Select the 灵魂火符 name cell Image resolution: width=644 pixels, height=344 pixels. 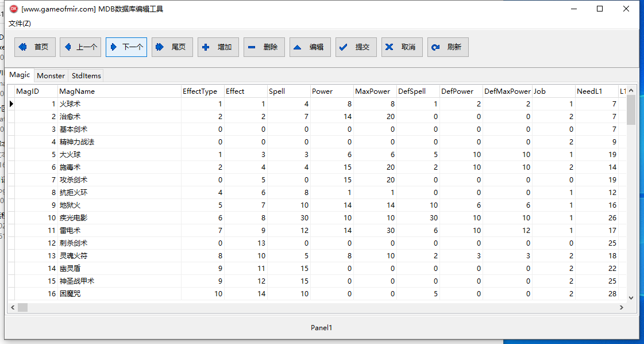[119, 256]
